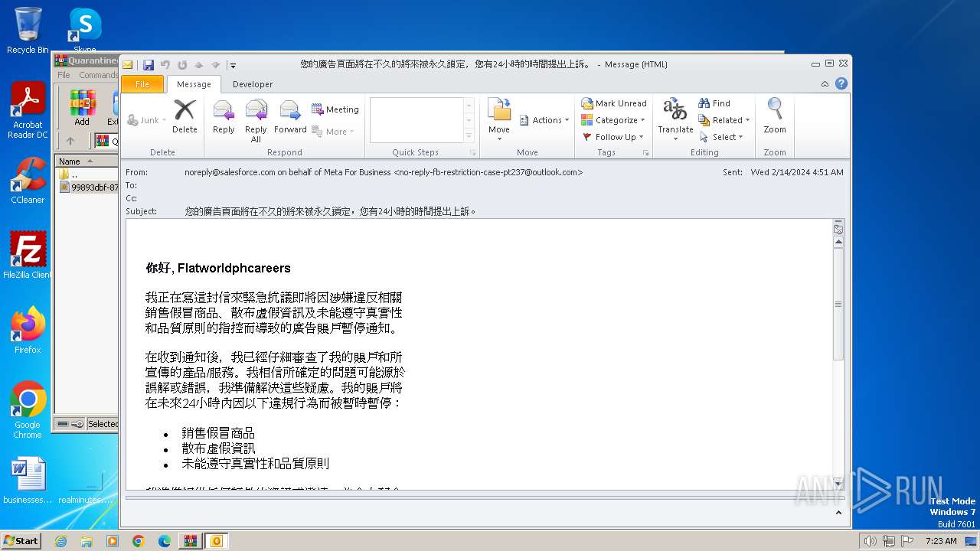Viewport: 980px width, 551px height.
Task: Save the message with the floppy icon
Action: 149,65
